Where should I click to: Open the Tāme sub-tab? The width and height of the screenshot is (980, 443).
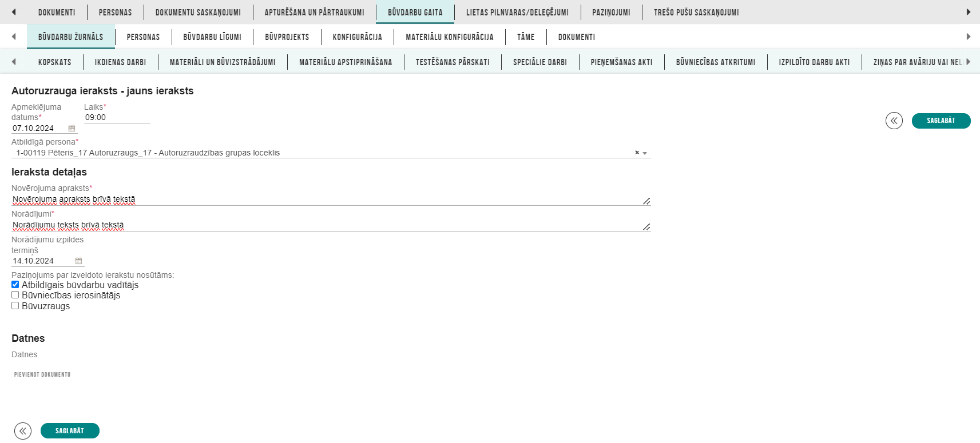[526, 37]
